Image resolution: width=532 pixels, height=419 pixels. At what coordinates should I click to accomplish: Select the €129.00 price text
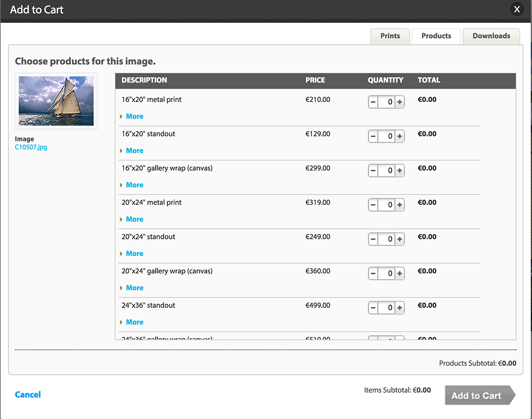point(318,133)
